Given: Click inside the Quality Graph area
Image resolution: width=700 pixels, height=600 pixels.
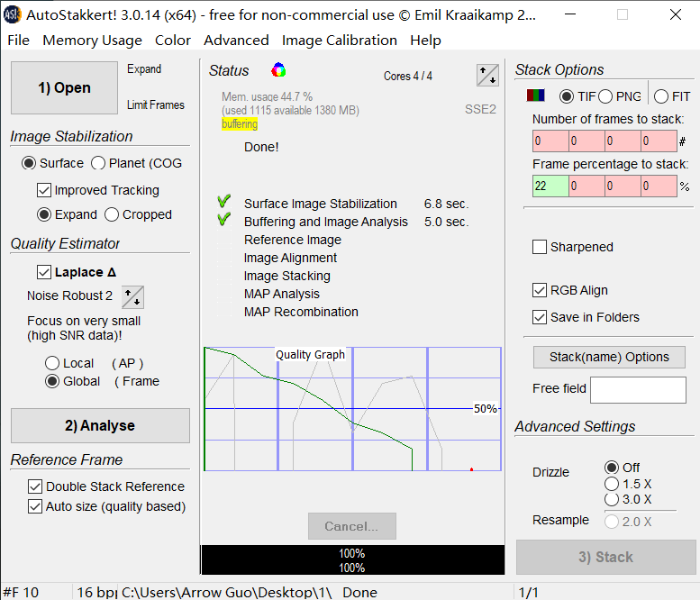Looking at the screenshot, I should pyautogui.click(x=351, y=410).
